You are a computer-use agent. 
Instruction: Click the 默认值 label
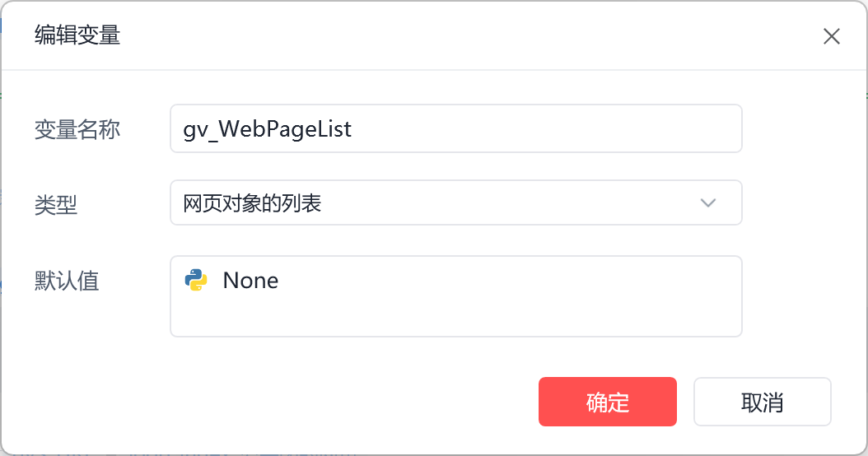(x=67, y=281)
